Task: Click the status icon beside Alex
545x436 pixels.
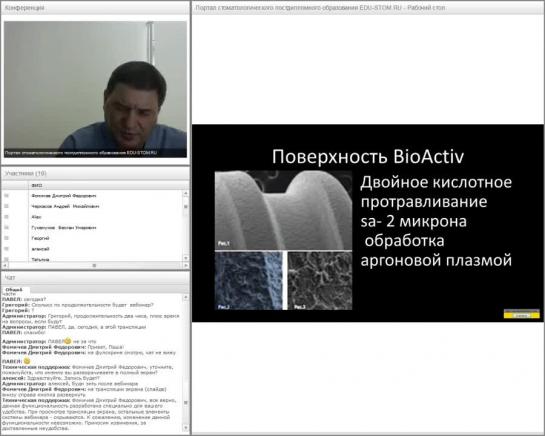Action: pyautogui.click(x=6, y=217)
